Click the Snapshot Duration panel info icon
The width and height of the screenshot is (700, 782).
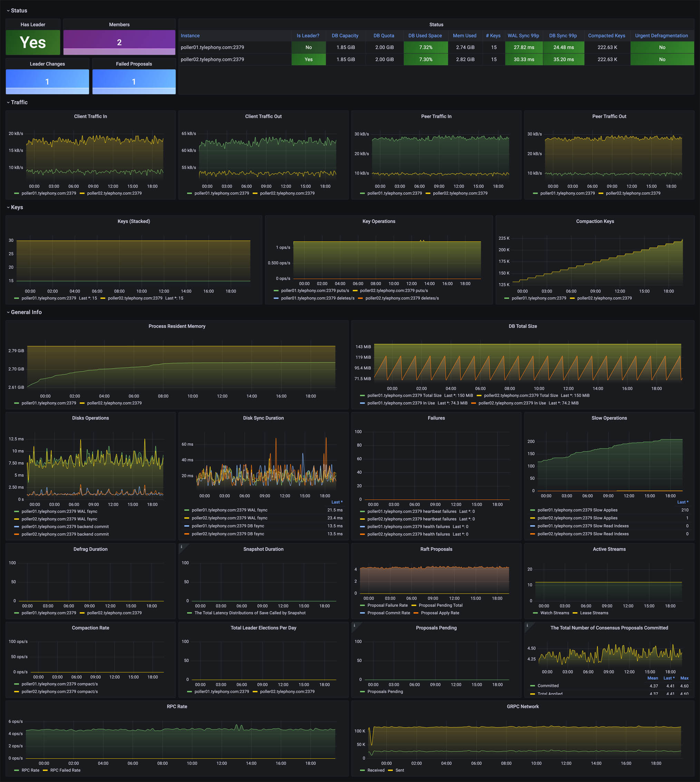(181, 547)
